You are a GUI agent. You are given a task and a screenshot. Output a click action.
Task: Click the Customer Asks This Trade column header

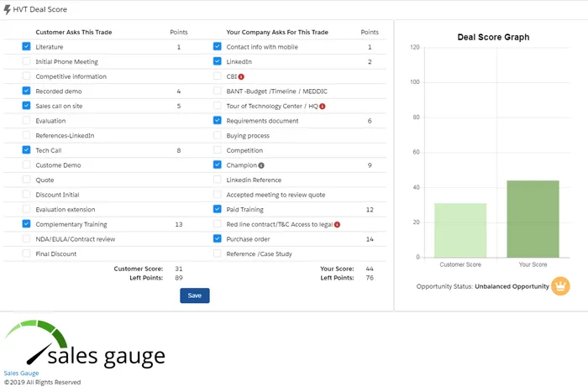[x=74, y=32]
